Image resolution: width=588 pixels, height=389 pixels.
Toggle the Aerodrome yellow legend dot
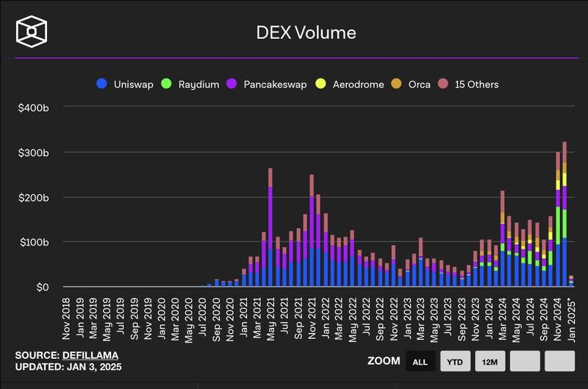(x=320, y=84)
